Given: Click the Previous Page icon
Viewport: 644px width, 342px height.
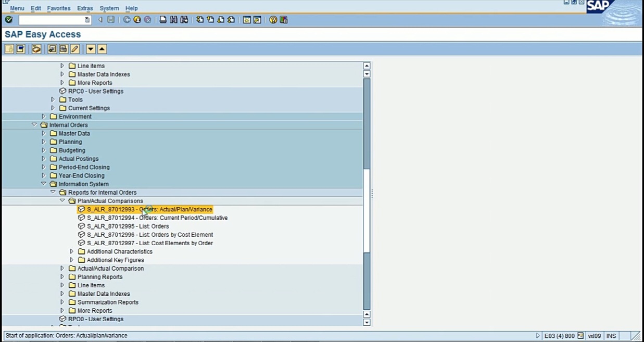Looking at the screenshot, I should [x=210, y=20].
